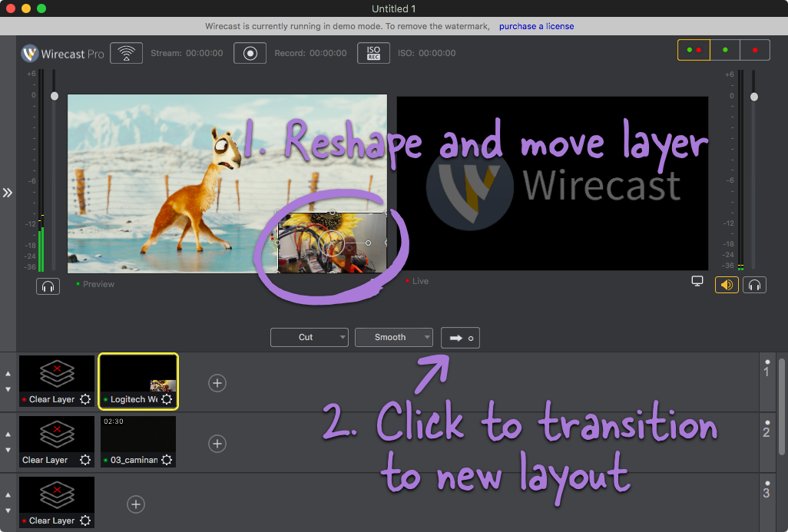Image resolution: width=788 pixels, height=532 pixels.
Task: Open settings gear on layer 1 Clear Layer
Action: (x=85, y=399)
